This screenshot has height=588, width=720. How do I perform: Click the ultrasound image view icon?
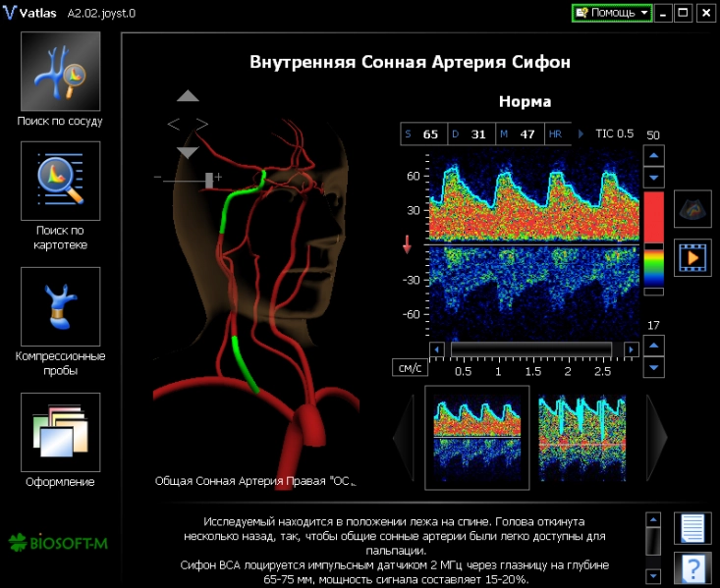coord(692,210)
